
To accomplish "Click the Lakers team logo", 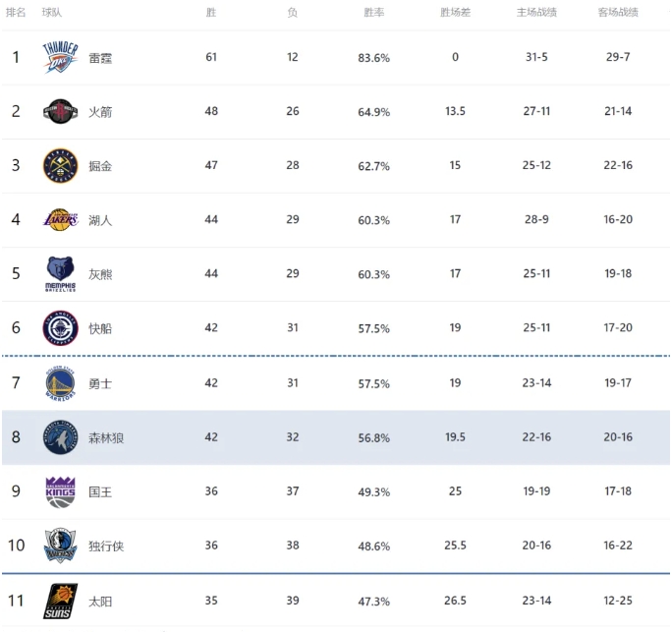I will [61, 220].
